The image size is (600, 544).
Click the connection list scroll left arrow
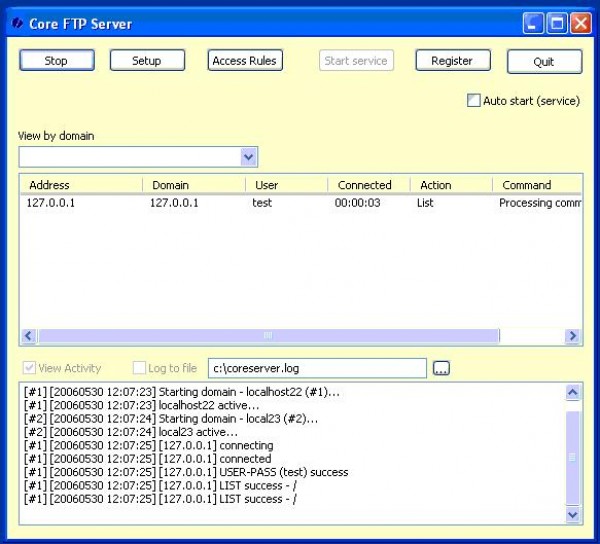(x=28, y=336)
